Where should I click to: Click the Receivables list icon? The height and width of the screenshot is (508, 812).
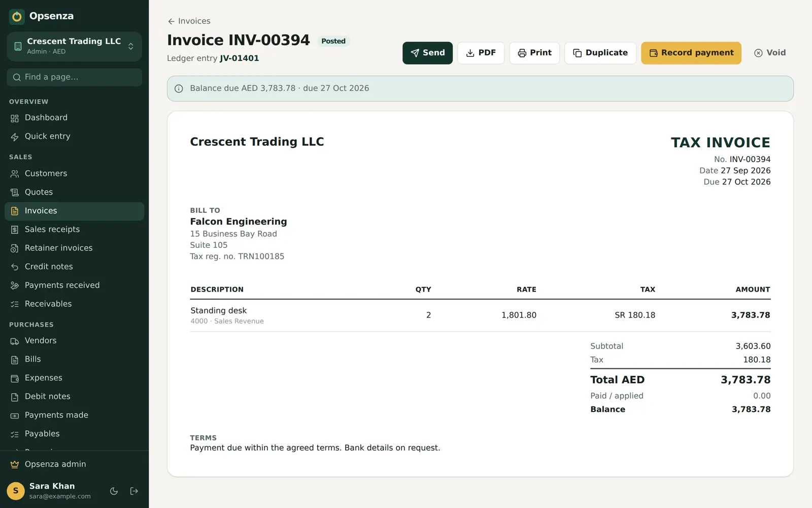pyautogui.click(x=15, y=304)
